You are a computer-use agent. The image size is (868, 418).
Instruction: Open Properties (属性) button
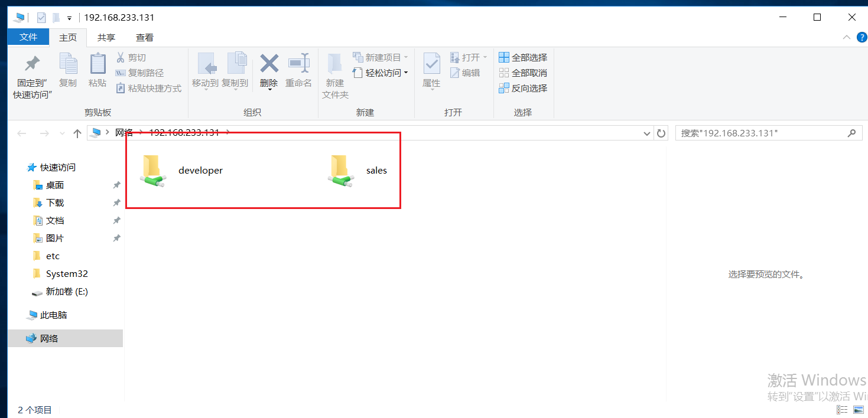431,71
